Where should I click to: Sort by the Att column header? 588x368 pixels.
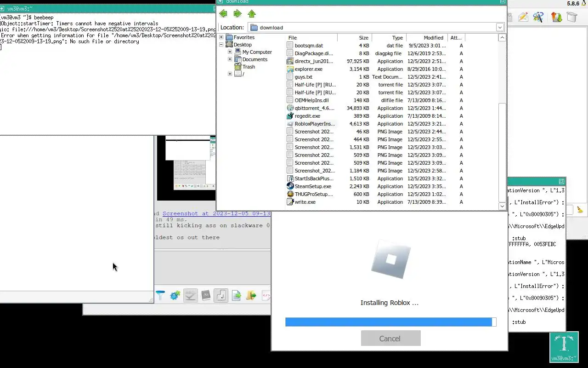tap(456, 38)
